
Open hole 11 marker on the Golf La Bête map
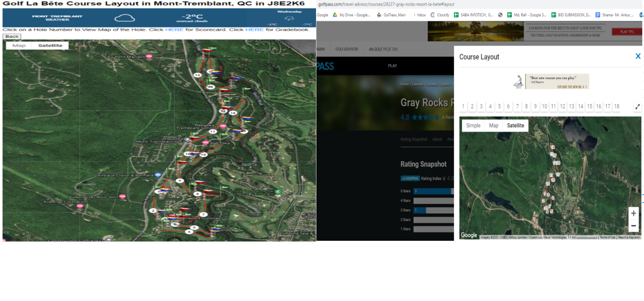[x=212, y=132]
